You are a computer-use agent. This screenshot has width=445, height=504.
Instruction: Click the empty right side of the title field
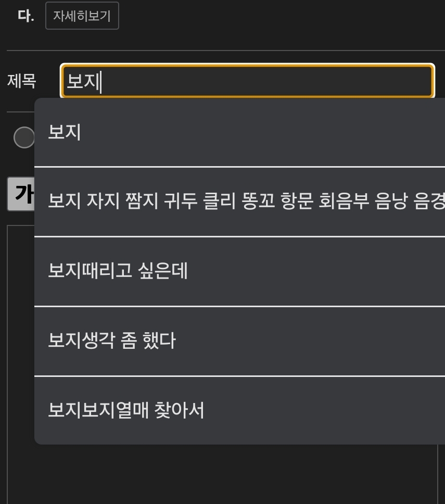pyautogui.click(x=364, y=81)
